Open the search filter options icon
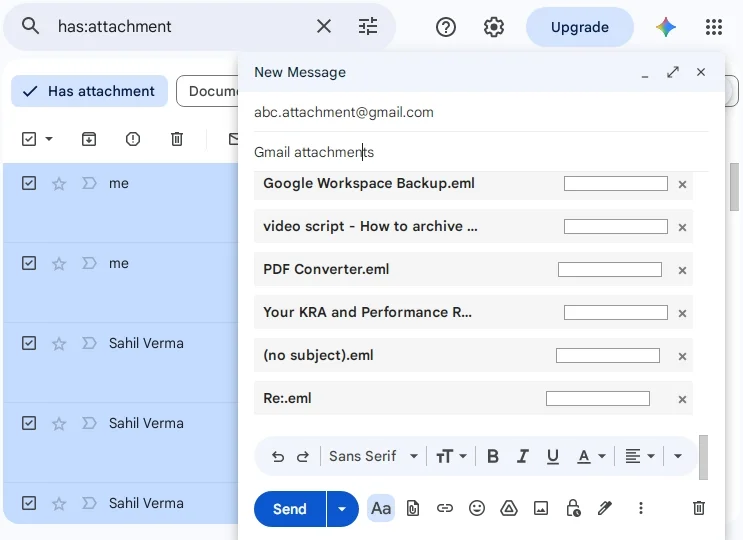Image resolution: width=743 pixels, height=540 pixels. coord(368,27)
